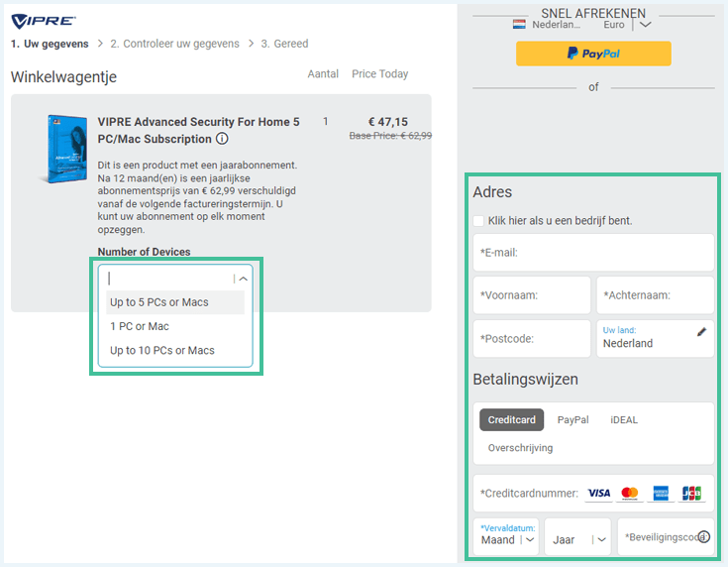728x567 pixels.
Task: Open product info icon next to Subscription
Action: pos(223,139)
